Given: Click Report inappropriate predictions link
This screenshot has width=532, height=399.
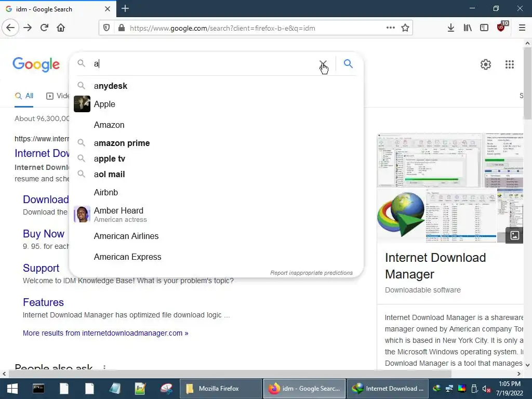Looking at the screenshot, I should point(312,273).
